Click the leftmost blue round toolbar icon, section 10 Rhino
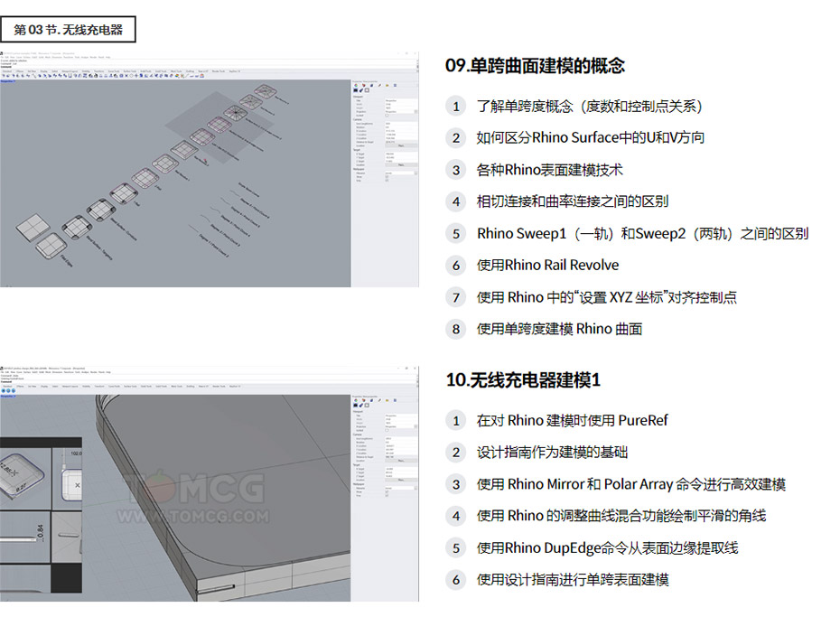840x617 pixels. point(4,391)
